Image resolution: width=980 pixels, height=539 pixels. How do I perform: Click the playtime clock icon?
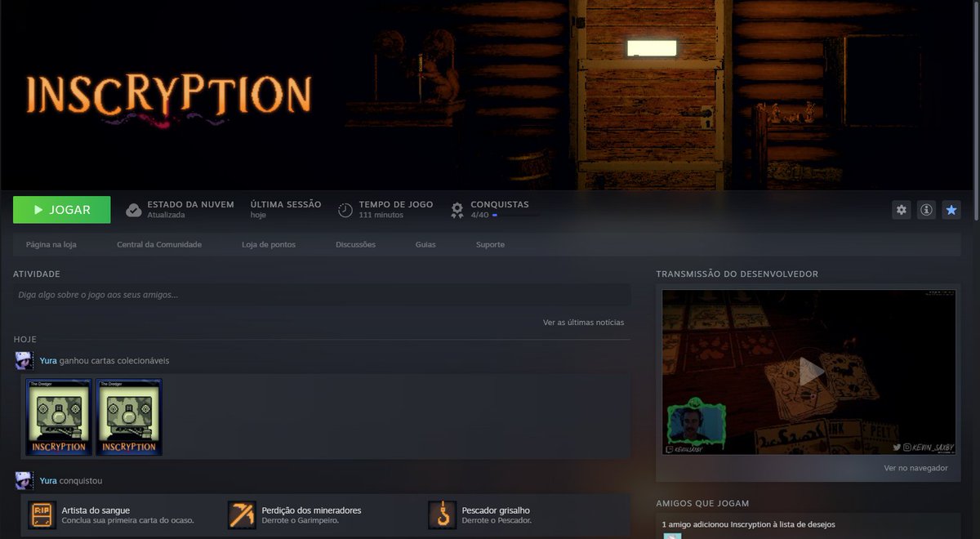coord(345,210)
